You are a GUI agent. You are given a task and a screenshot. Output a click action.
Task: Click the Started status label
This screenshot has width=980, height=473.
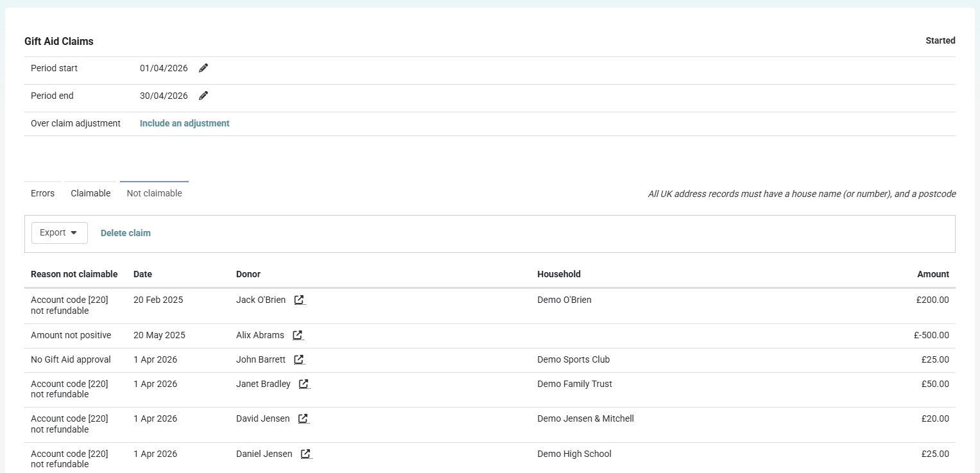(x=940, y=40)
